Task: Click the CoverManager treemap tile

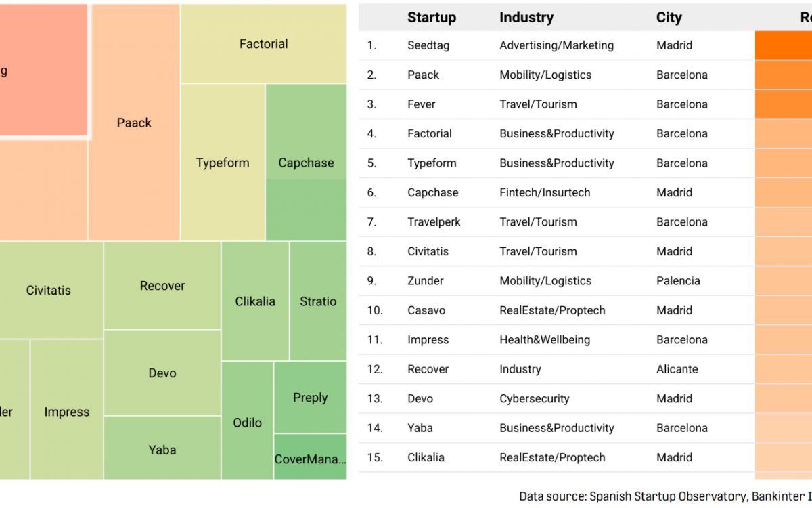Action: pyautogui.click(x=310, y=458)
